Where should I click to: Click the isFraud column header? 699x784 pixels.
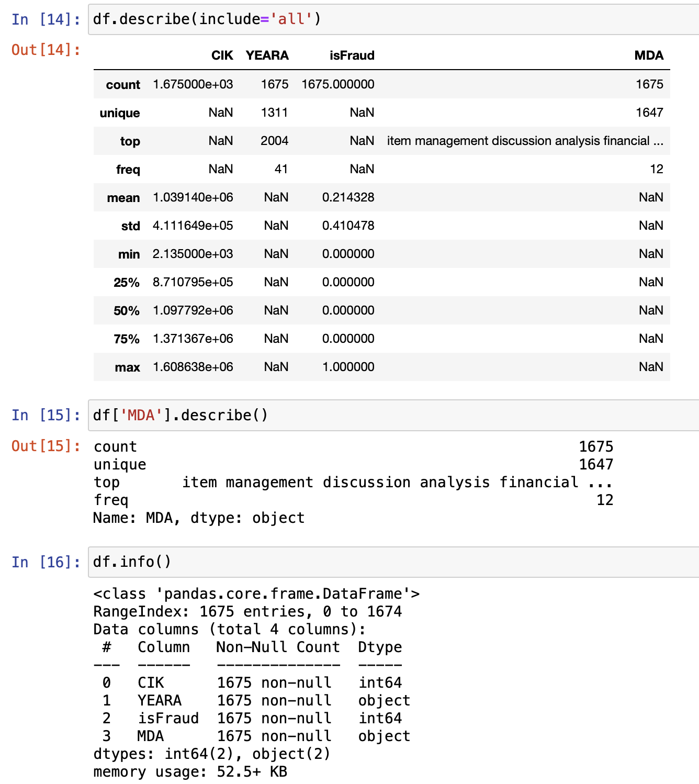point(352,55)
